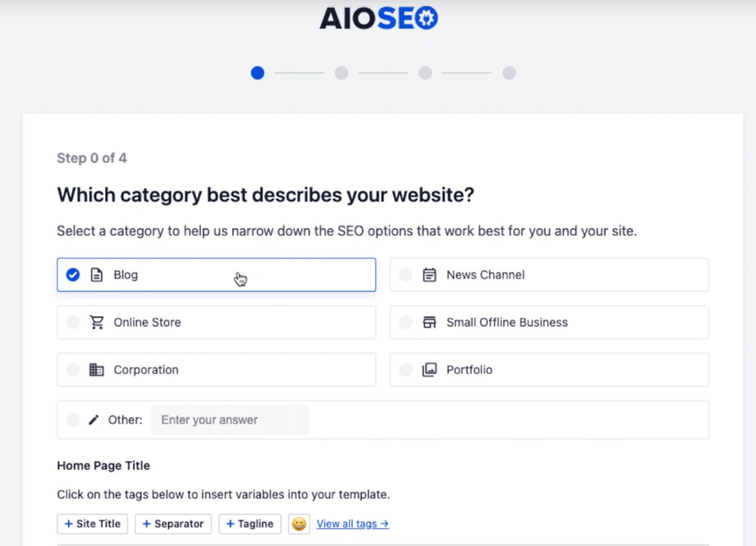Image resolution: width=756 pixels, height=546 pixels.
Task: Choose the Online Store radio button
Action: coord(73,322)
